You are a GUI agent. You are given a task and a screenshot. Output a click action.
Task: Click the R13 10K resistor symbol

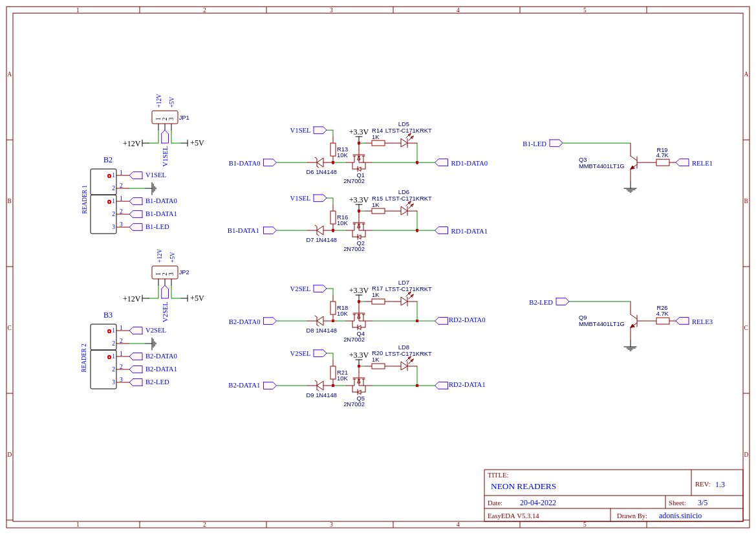332,149
